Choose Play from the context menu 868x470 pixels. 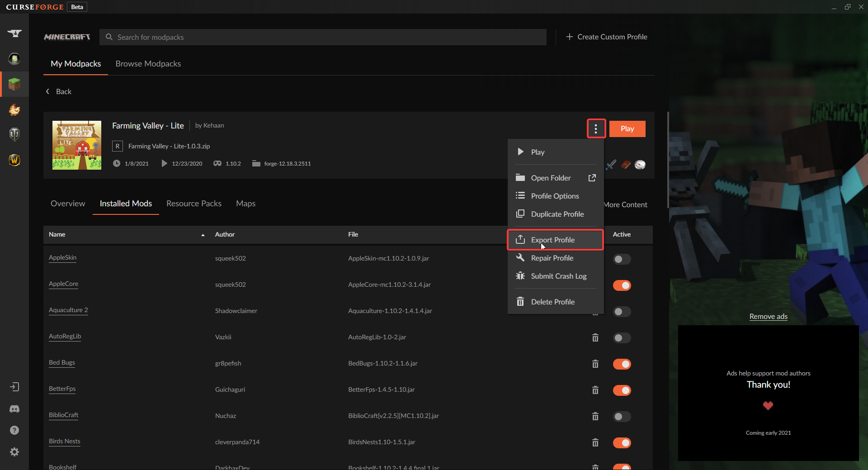pos(556,152)
